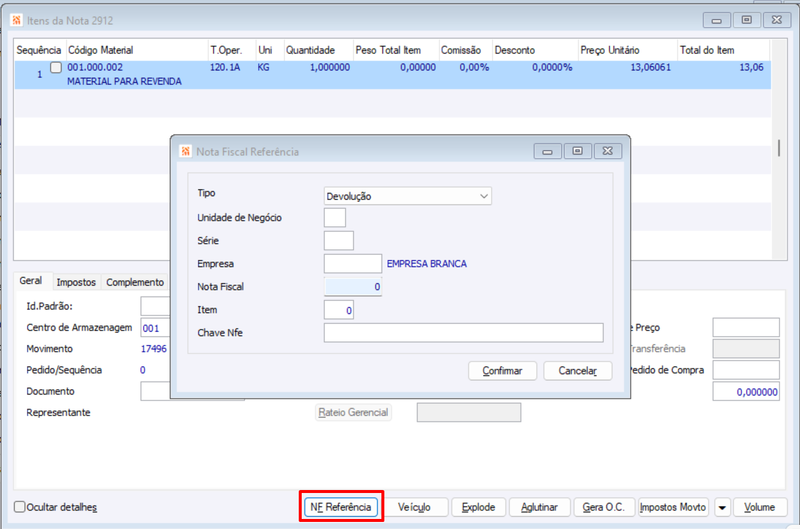Enable the Ocultar detalhes checkbox
The width and height of the screenshot is (800, 529).
(x=20, y=507)
